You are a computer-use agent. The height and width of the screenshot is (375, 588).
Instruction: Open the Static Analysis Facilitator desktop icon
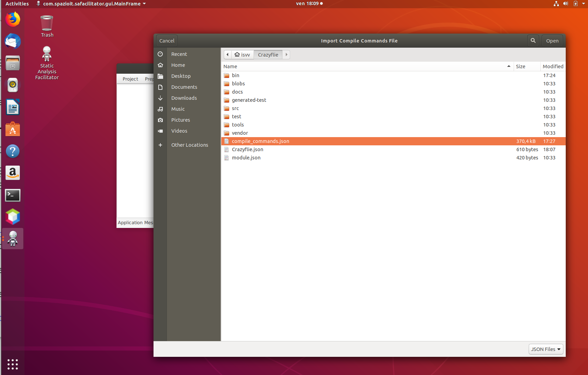47,63
